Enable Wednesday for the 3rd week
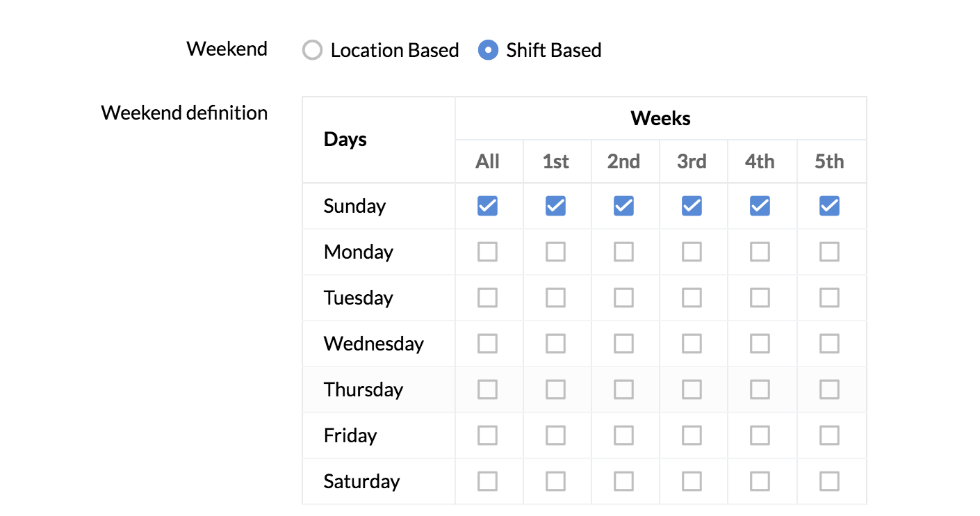The width and height of the screenshot is (980, 516). pos(692,344)
